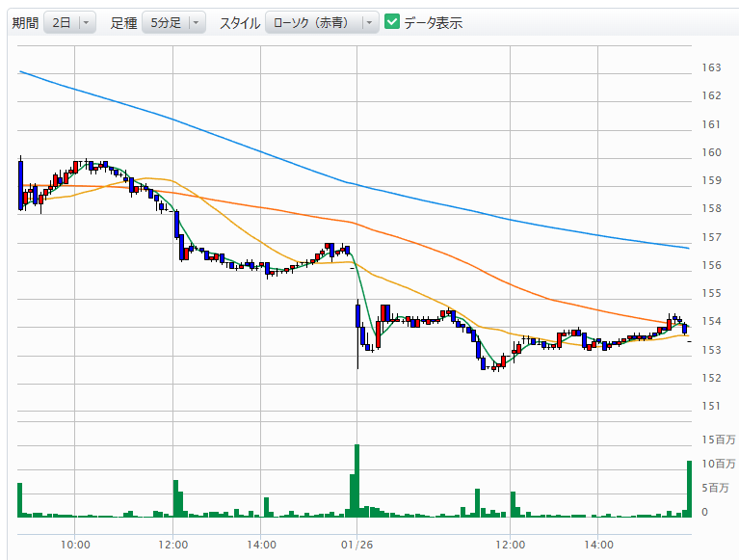Click the 151 price axis label
The width and height of the screenshot is (739, 560).
point(712,406)
